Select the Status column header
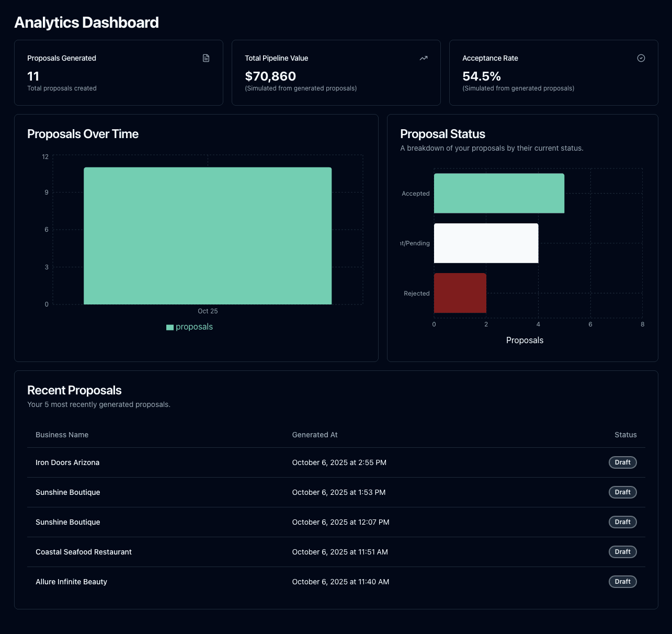Screen dimensions: 672x634 coord(625,435)
